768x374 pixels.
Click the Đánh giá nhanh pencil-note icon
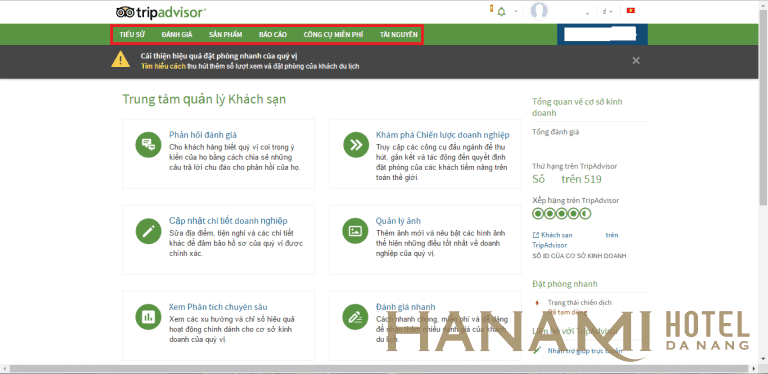(x=356, y=317)
